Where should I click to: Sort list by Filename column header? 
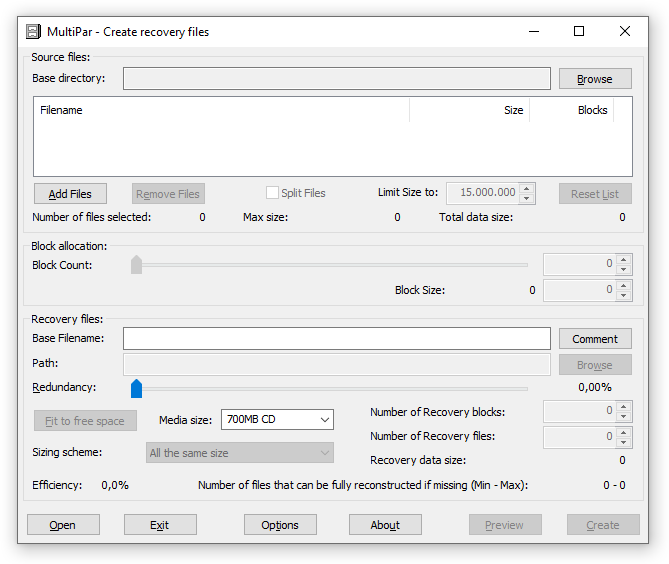[x=221, y=110]
